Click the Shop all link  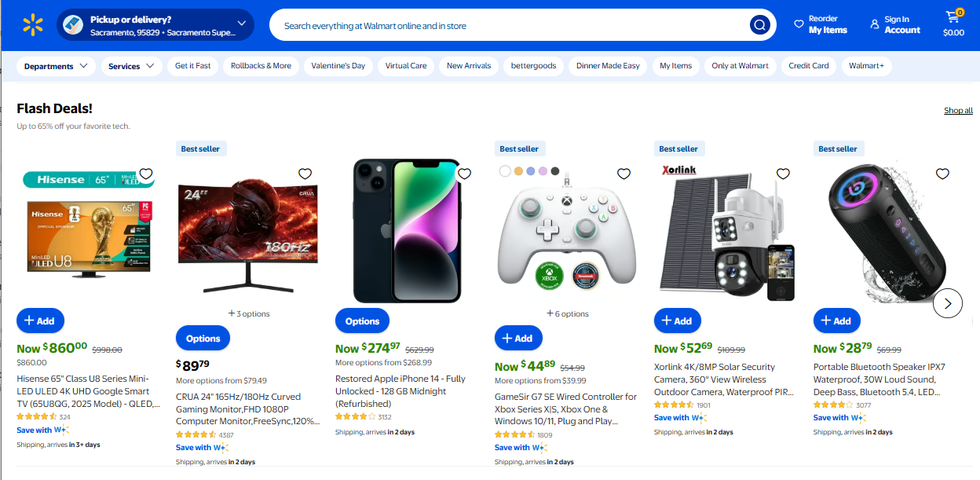click(x=958, y=110)
